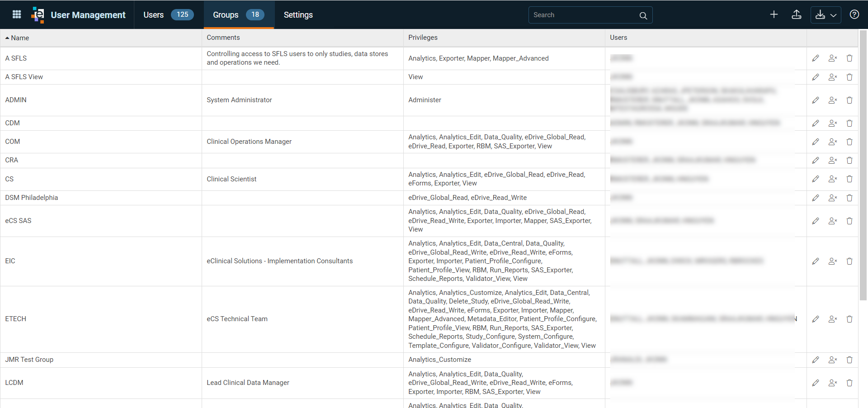Delete the LCDM group
Screen dimensions: 868x408
[849, 383]
